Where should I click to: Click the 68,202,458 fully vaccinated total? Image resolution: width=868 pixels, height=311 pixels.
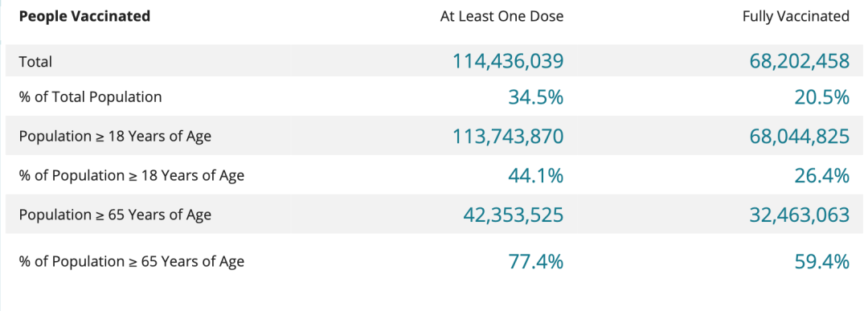coord(800,61)
